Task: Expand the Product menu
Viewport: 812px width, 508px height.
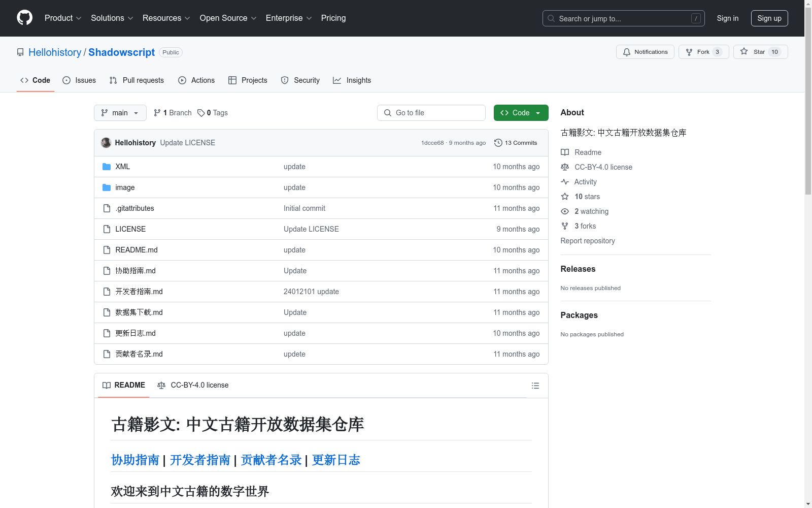Action: pos(63,18)
